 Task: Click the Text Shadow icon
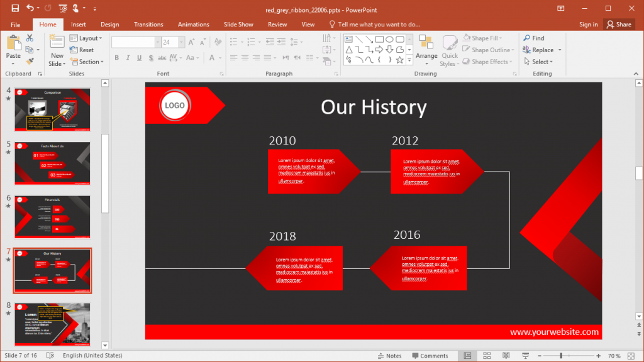pyautogui.click(x=150, y=57)
